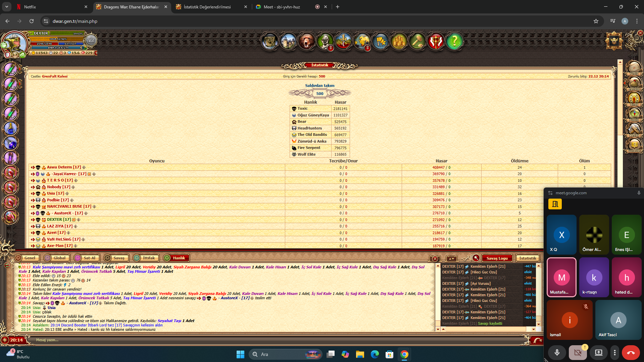The image size is (644, 362).
Task: Toggle camera in the Meet popup
Action: (578, 353)
